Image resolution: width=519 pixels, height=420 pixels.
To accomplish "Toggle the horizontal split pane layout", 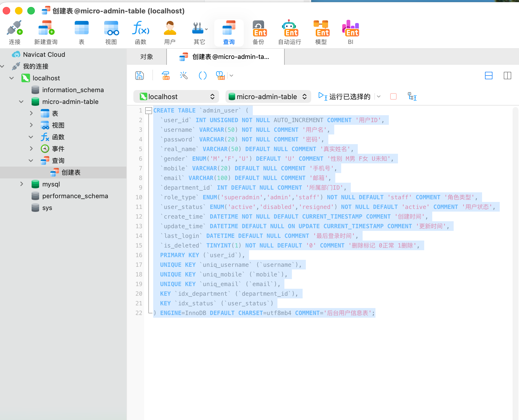I will click(x=489, y=76).
